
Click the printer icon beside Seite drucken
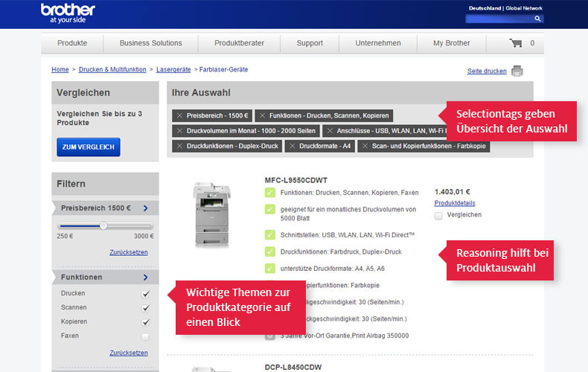(517, 71)
